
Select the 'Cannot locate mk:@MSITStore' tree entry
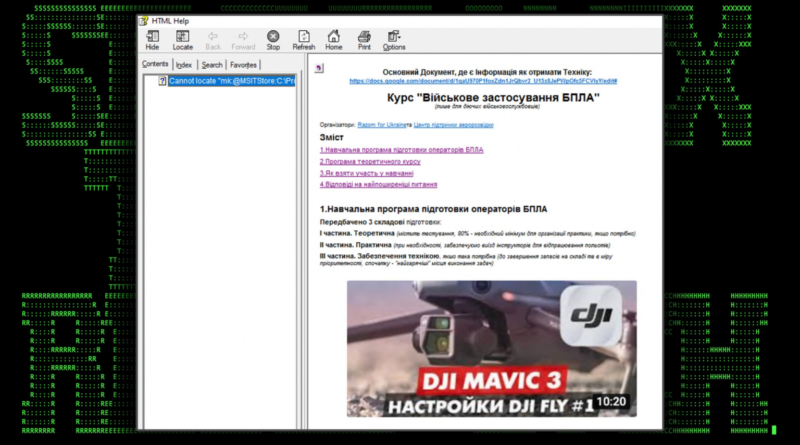coord(232,81)
